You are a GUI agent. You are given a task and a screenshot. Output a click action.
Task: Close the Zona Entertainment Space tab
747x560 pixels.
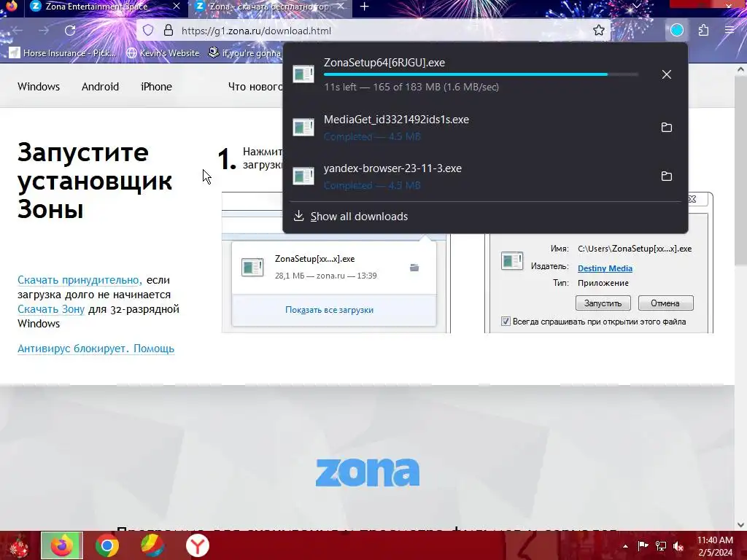pyautogui.click(x=177, y=7)
